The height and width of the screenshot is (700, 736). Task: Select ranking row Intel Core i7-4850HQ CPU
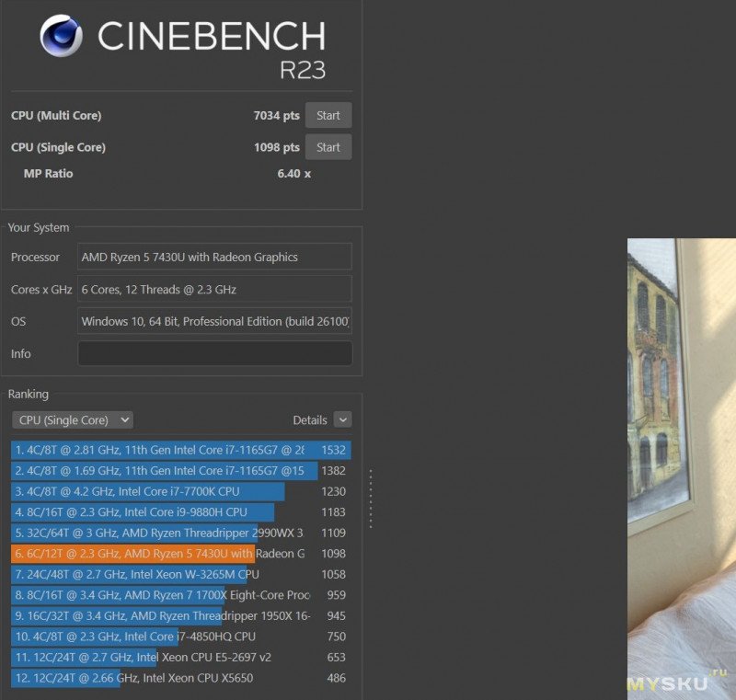[181, 637]
